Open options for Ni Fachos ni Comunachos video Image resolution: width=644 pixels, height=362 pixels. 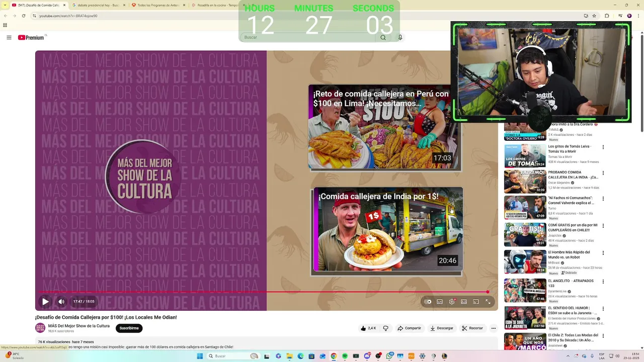point(603,199)
